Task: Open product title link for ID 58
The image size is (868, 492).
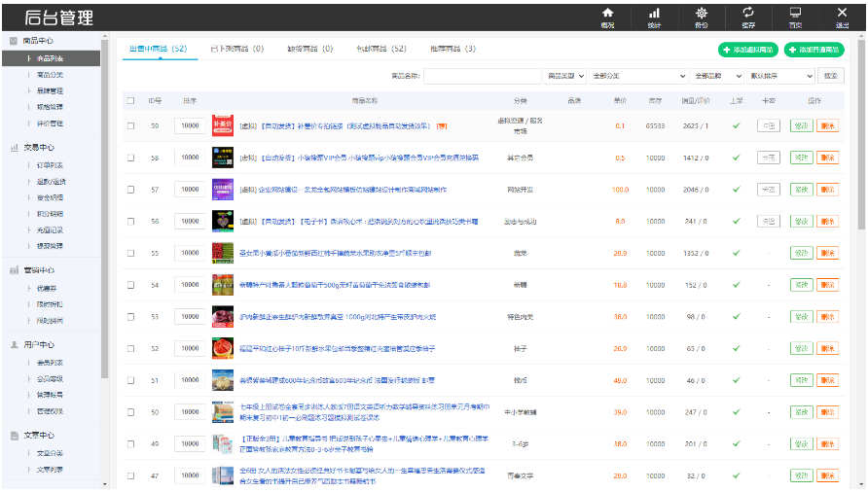Action: [x=359, y=158]
